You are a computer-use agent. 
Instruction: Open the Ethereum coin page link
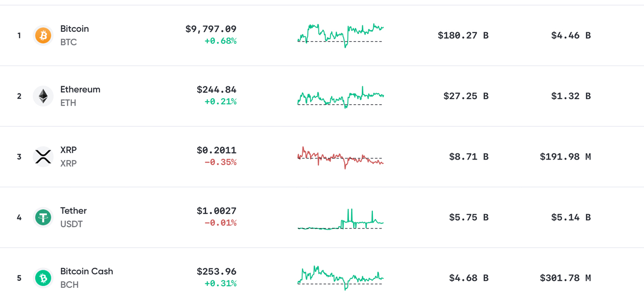click(80, 90)
